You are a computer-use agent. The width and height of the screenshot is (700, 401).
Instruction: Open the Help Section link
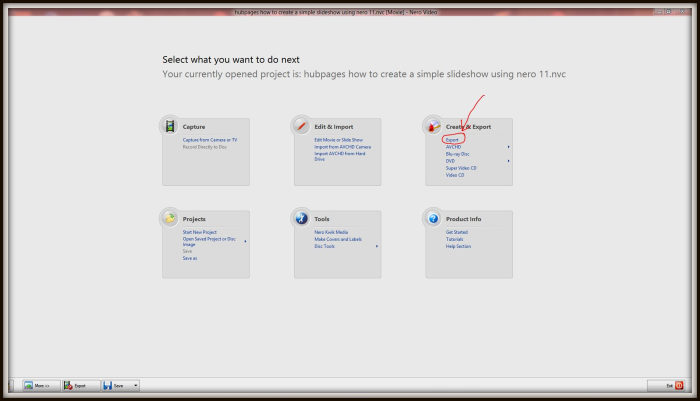[x=458, y=246]
